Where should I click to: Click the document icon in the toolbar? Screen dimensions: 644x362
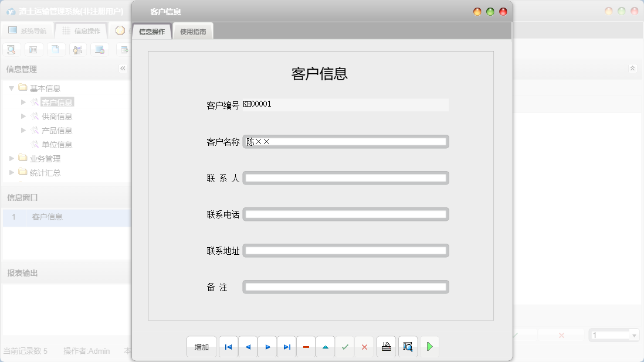[x=56, y=49]
